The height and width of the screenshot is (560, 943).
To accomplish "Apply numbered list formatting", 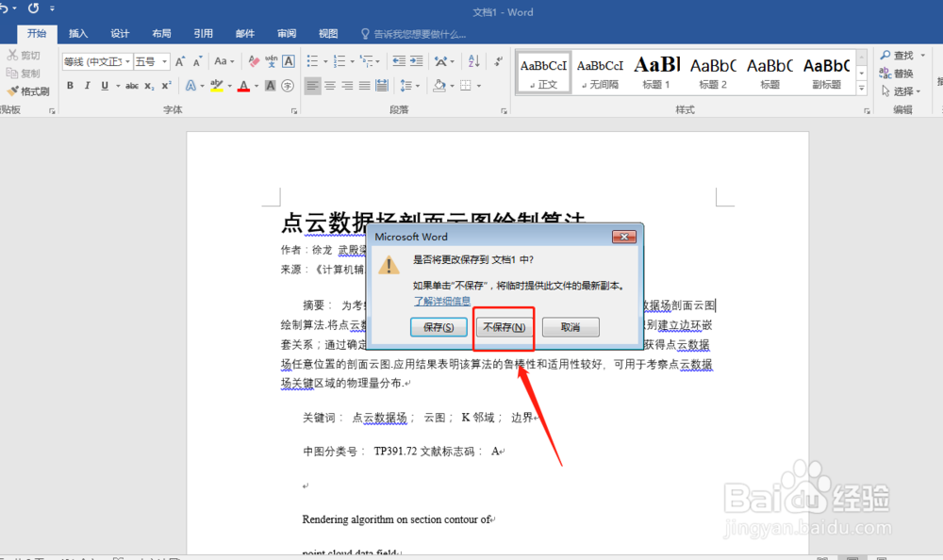I will [x=339, y=61].
